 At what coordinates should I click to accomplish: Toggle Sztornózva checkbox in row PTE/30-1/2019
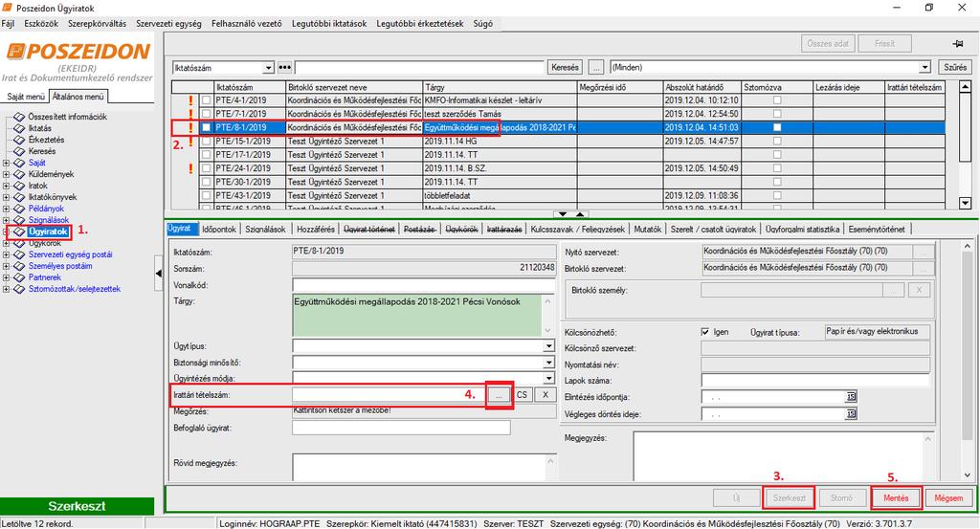tap(777, 183)
